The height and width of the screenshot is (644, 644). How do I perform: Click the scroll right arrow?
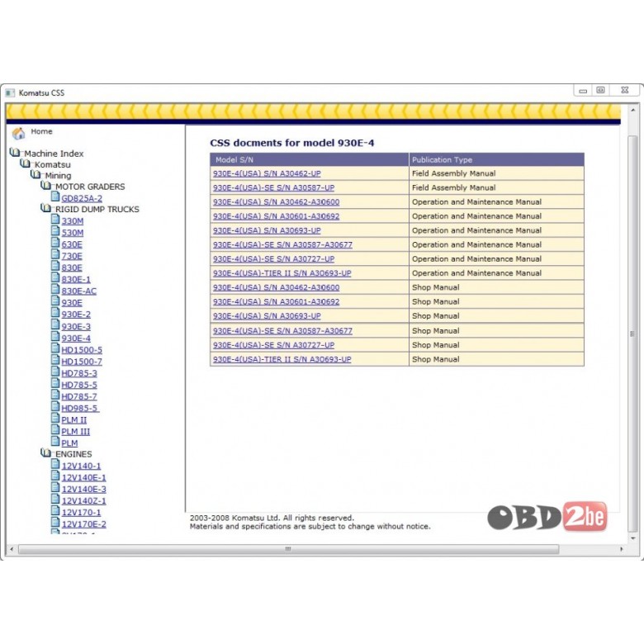[622, 549]
